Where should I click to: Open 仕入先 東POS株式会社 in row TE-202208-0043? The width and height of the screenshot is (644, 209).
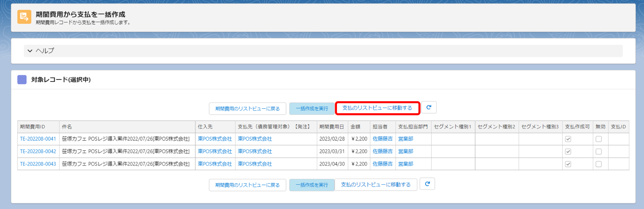point(215,164)
